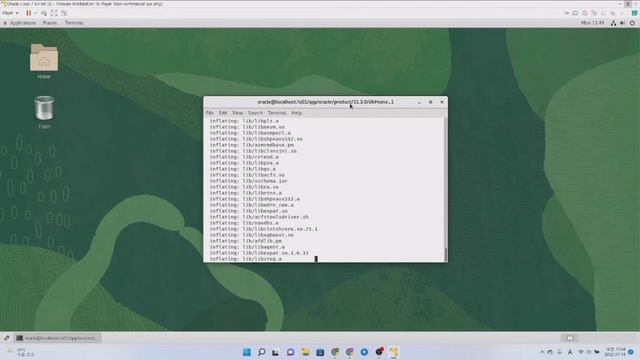This screenshot has width=640, height=360.
Task: Open the notification badge in Windows tray
Action: 631,352
